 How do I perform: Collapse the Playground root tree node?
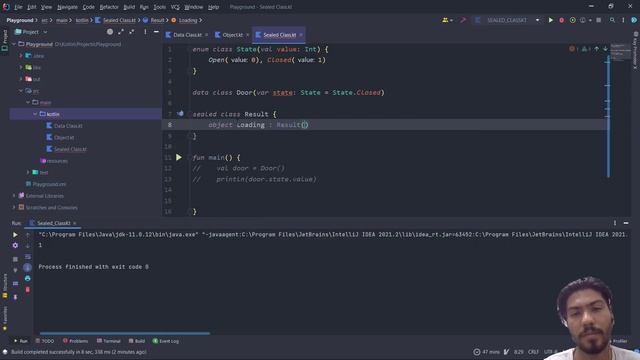(14, 44)
